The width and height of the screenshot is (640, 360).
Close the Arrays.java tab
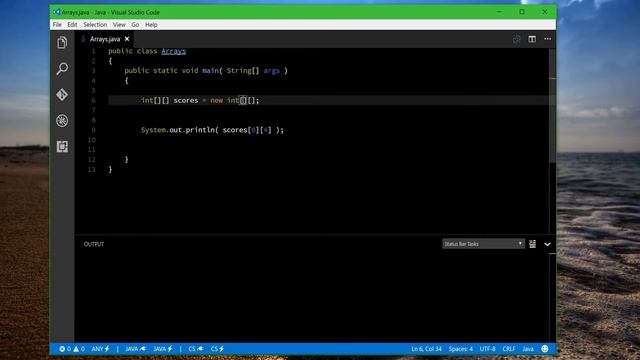coord(127,39)
